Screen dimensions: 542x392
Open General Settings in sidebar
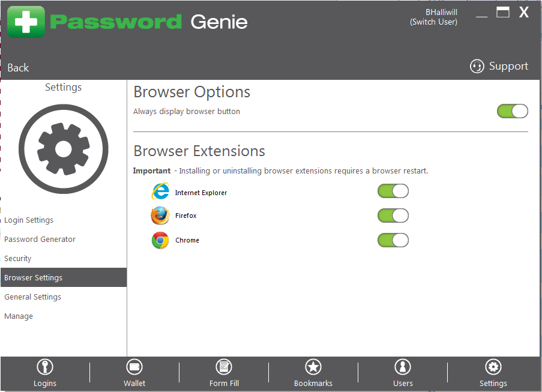[64, 297]
